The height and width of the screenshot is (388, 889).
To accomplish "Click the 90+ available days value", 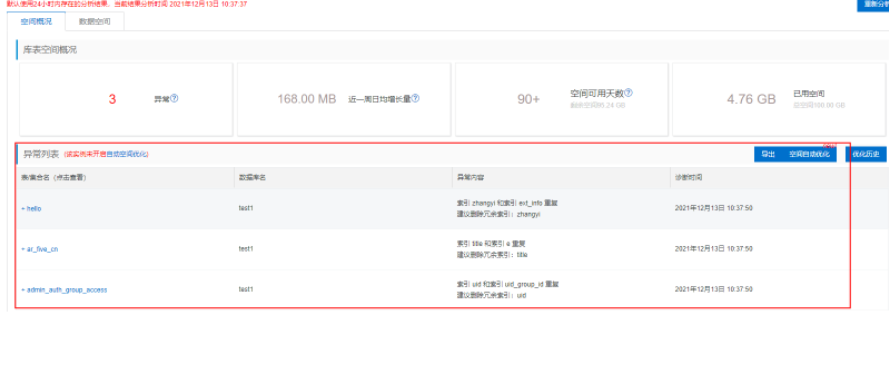I will click(528, 99).
